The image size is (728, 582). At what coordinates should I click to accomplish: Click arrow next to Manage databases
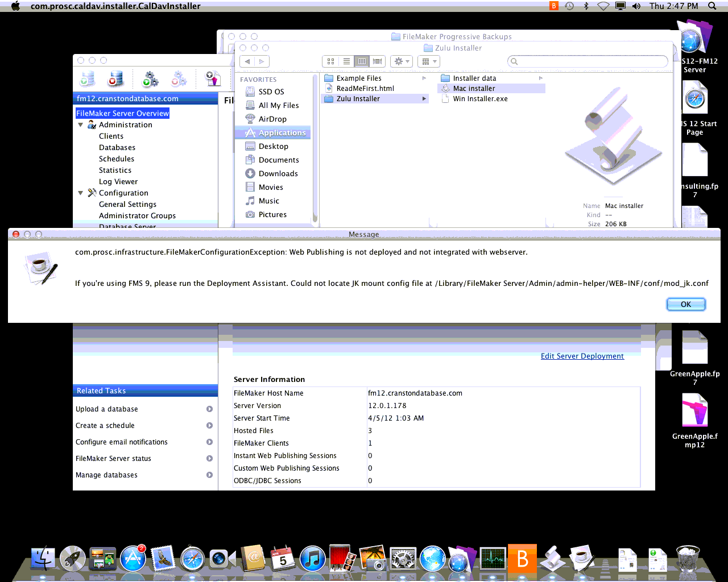pos(209,475)
